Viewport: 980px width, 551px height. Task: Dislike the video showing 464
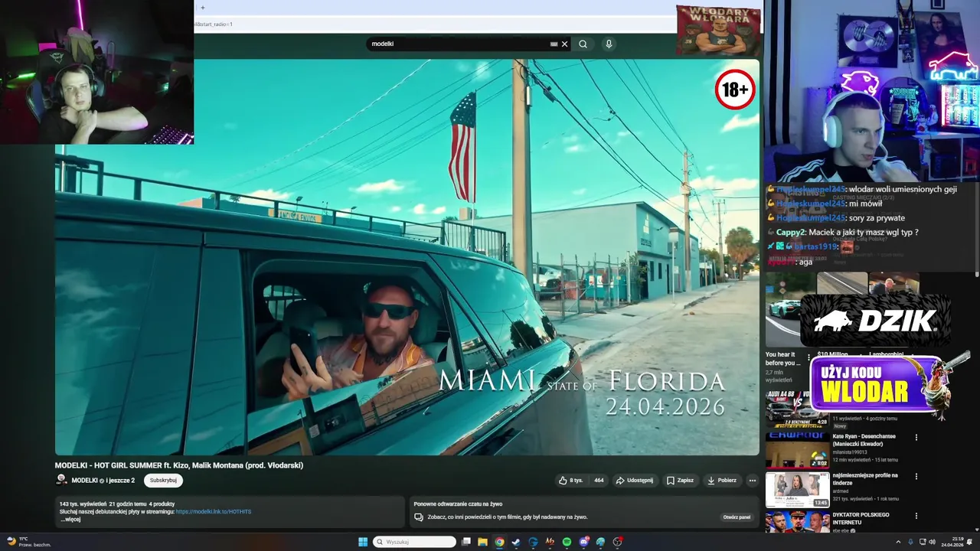pos(599,481)
